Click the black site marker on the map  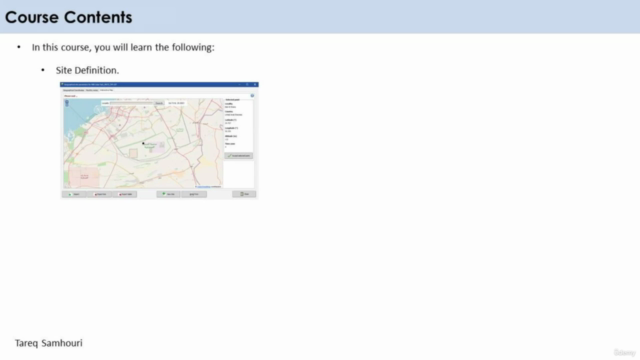[143, 143]
